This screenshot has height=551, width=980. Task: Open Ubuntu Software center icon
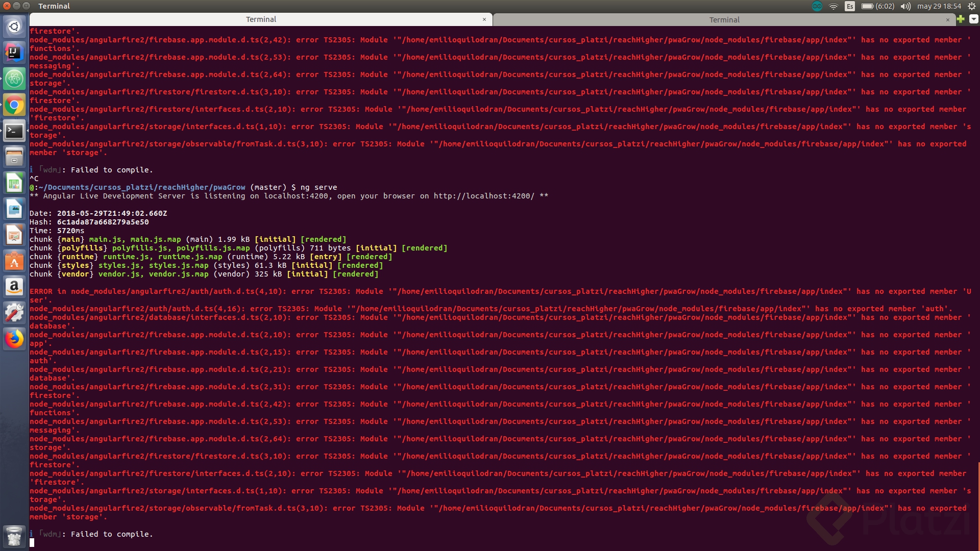point(14,262)
